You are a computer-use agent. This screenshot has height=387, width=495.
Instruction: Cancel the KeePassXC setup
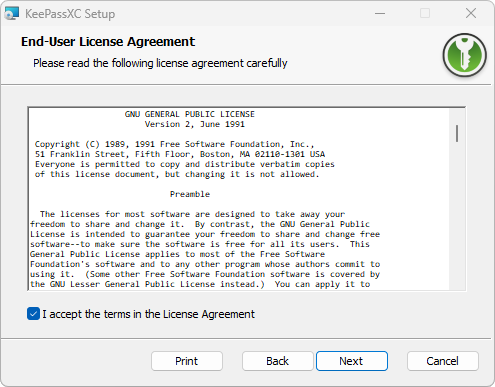click(443, 361)
